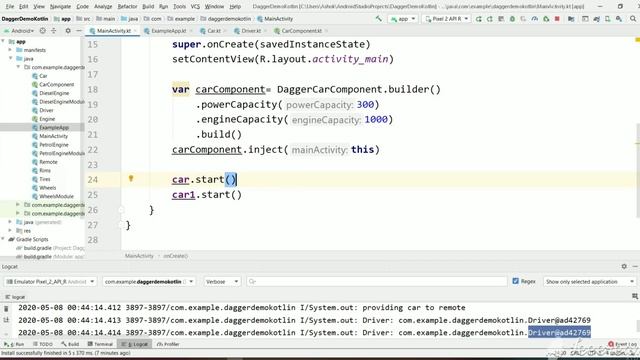Open the Refactor menu

pos(127,7)
